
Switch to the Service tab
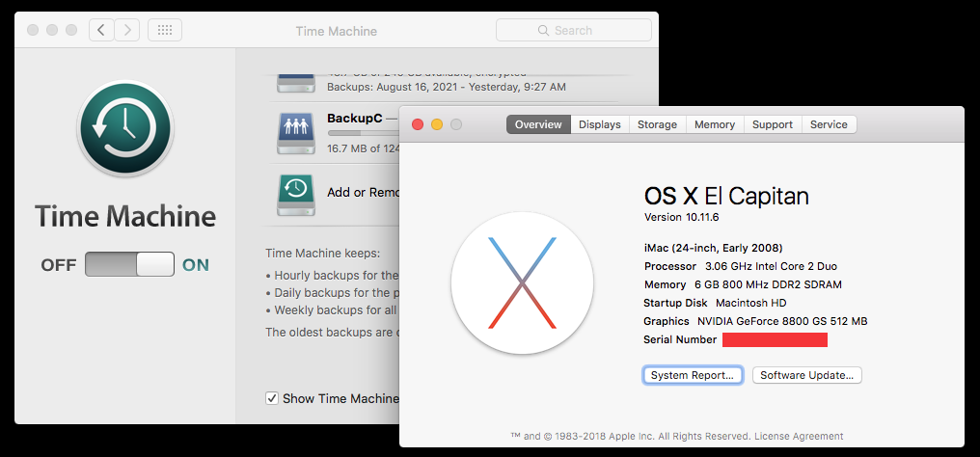click(x=829, y=124)
